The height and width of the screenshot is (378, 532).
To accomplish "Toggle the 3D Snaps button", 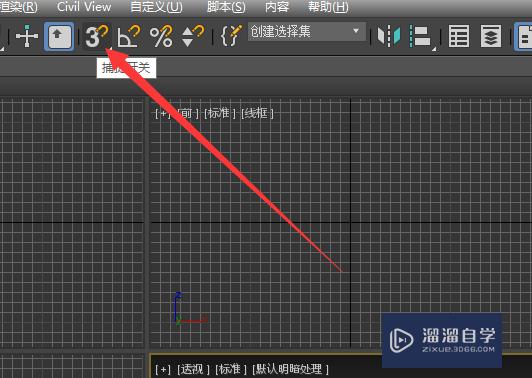I will click(x=96, y=36).
